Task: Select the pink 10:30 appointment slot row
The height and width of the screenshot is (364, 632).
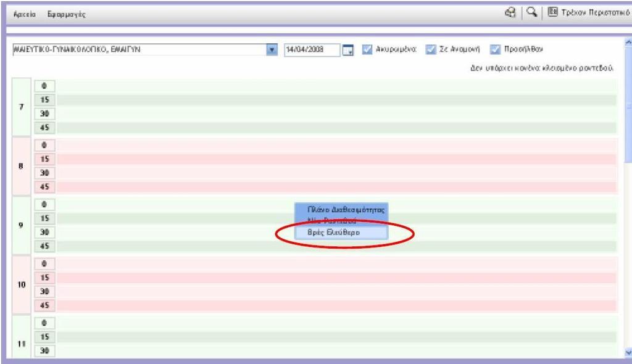Action: click(x=336, y=291)
